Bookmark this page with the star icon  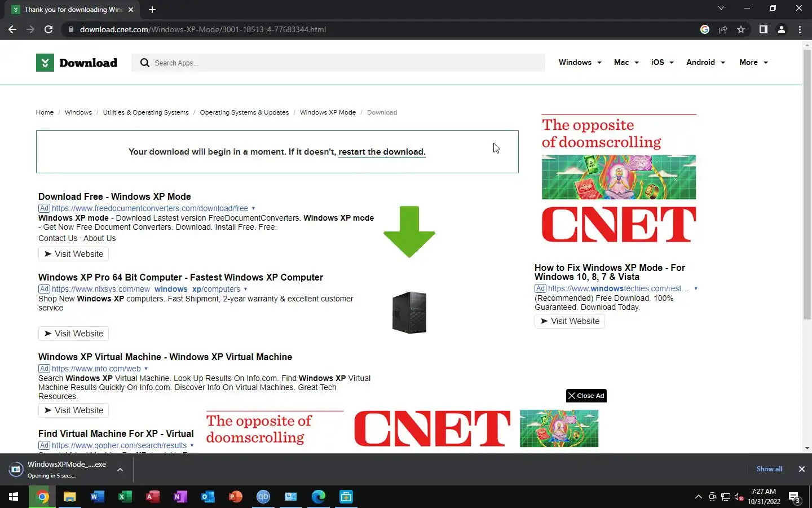tap(741, 29)
